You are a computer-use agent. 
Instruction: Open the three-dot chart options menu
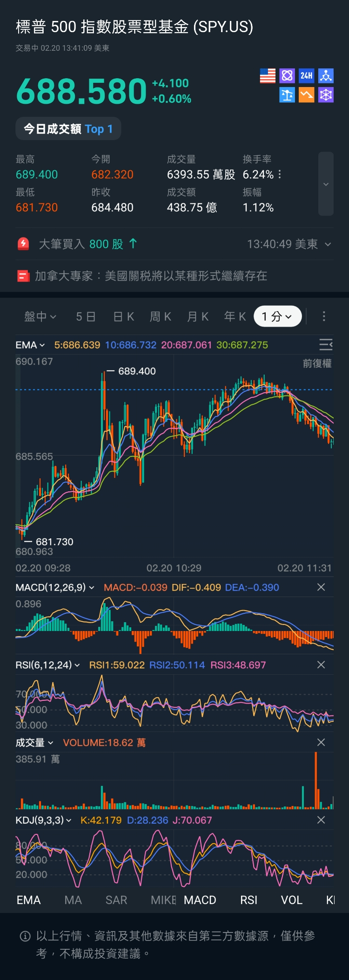click(324, 316)
